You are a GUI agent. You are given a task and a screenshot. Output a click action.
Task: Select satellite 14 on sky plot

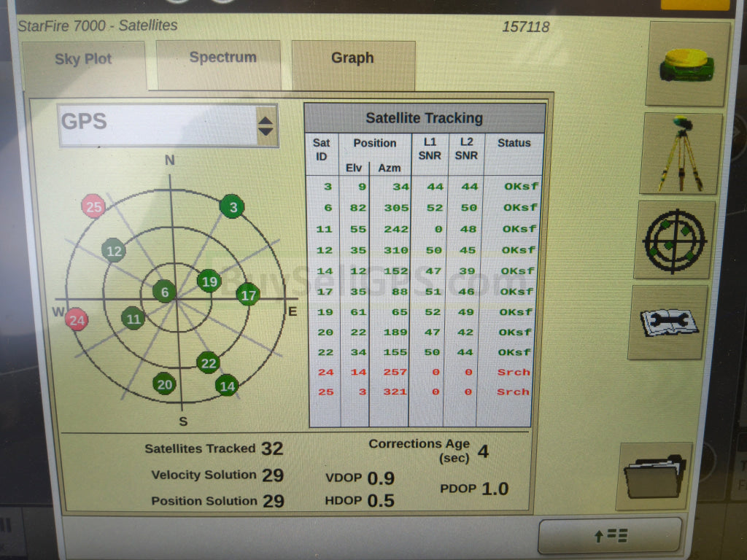pyautogui.click(x=227, y=385)
